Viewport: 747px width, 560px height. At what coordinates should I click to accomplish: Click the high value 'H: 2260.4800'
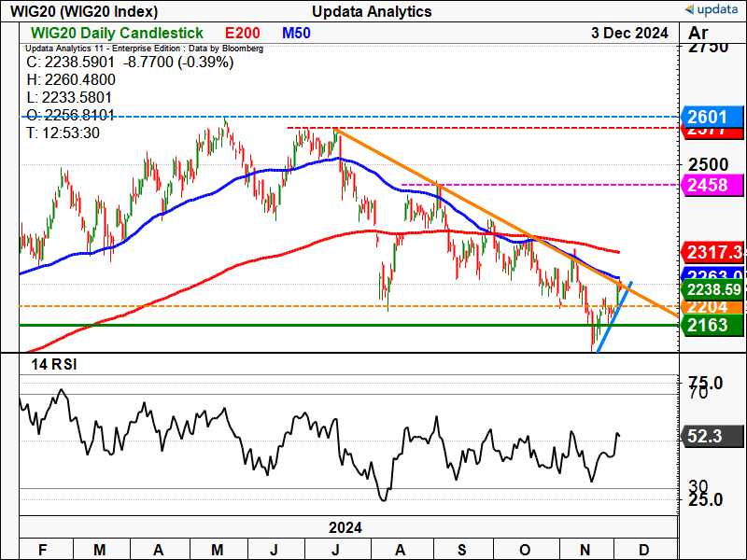[x=71, y=79]
